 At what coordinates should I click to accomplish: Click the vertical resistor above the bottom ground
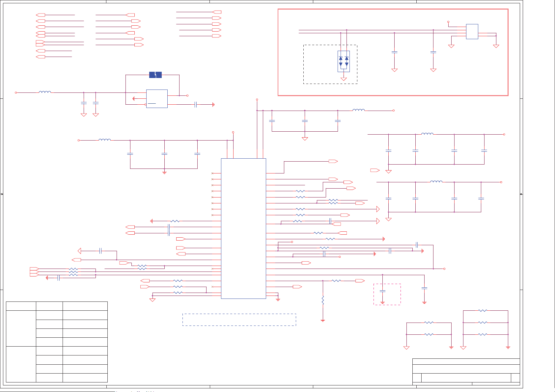pyautogui.click(x=323, y=300)
